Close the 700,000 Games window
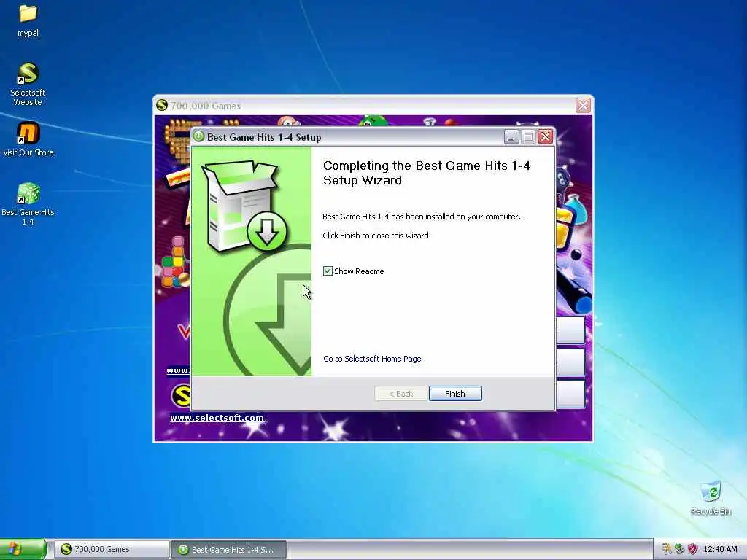This screenshot has width=747, height=560. click(583, 105)
